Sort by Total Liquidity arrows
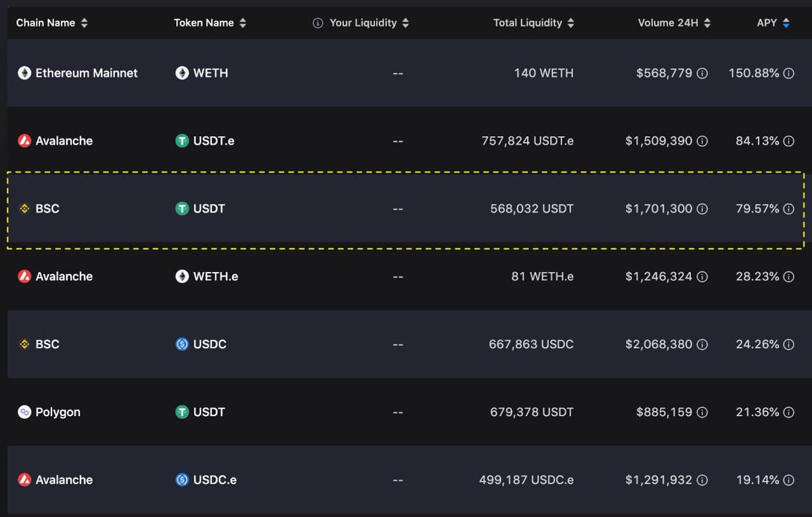812x517 pixels. coord(570,23)
